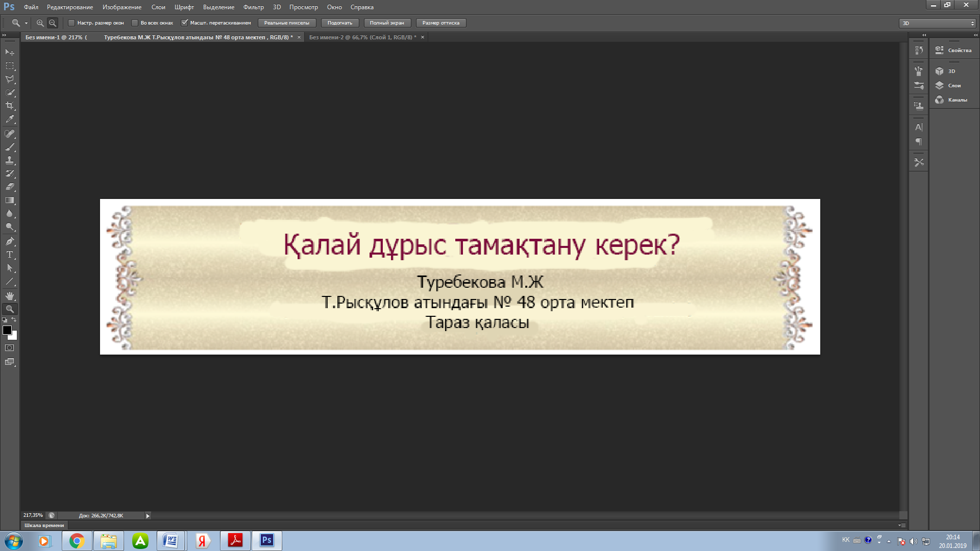Click the 'Реальные пикселы' button
This screenshot has height=551, width=980.
pos(286,23)
